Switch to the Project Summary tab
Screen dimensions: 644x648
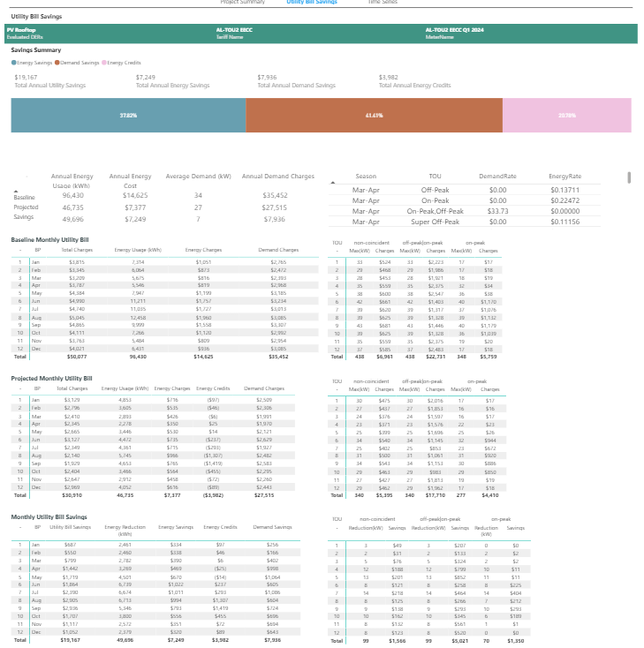tap(241, 3)
